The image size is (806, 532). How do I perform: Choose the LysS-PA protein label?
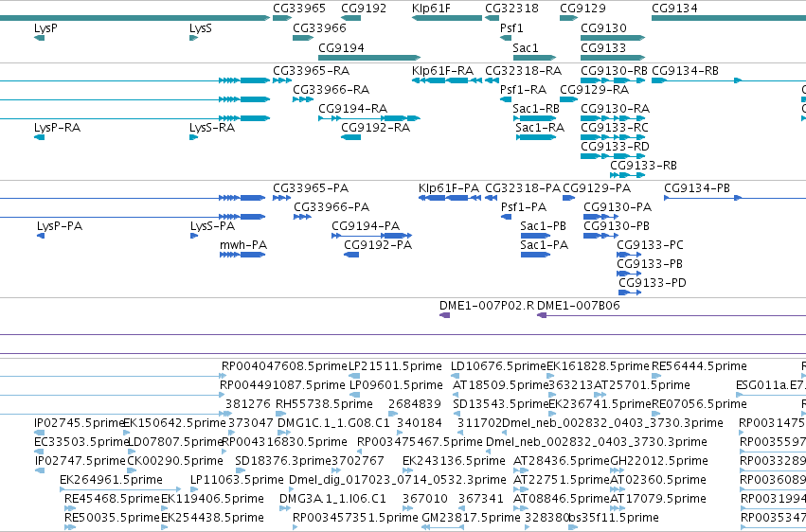pos(212,226)
